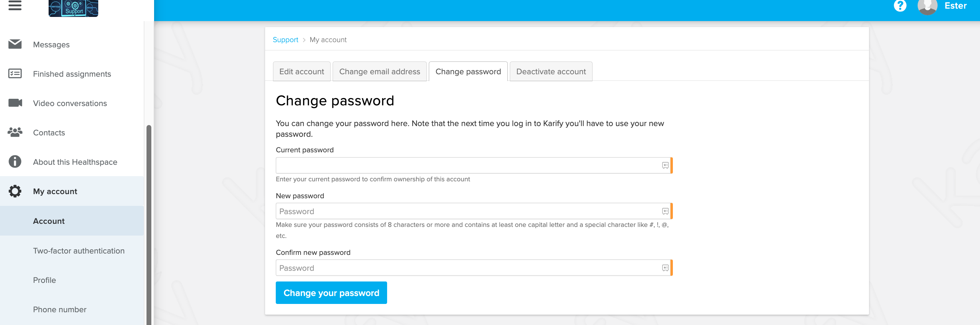Click the Support logo image
The height and width of the screenshot is (325, 980).
click(x=73, y=8)
